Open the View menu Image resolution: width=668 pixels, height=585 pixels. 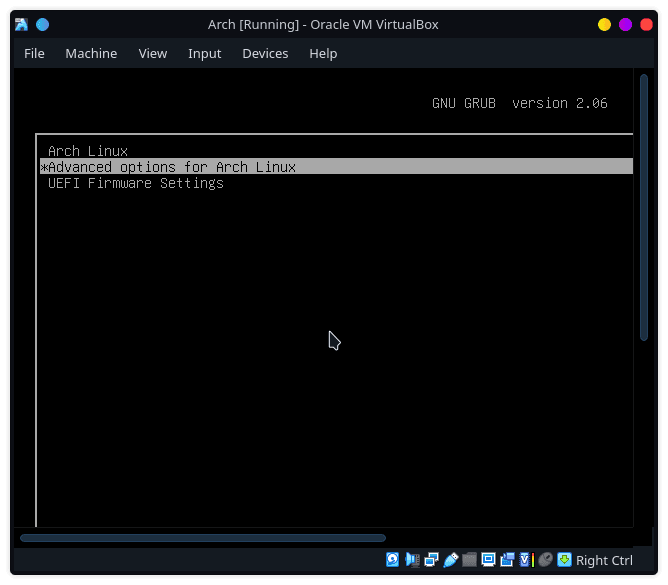click(x=153, y=54)
